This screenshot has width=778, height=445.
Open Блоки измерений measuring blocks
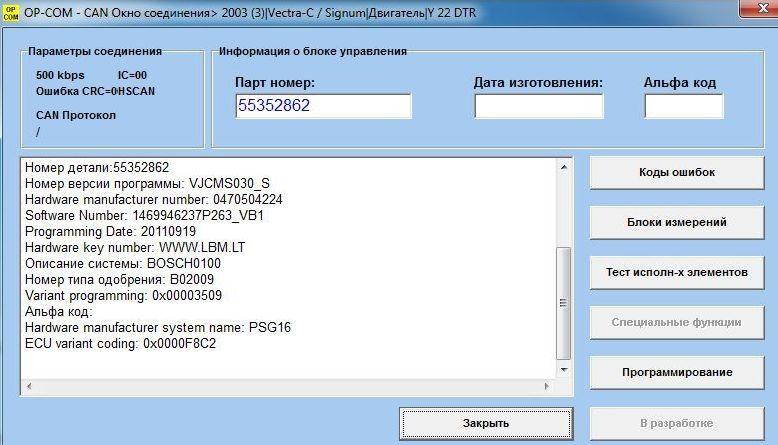677,222
